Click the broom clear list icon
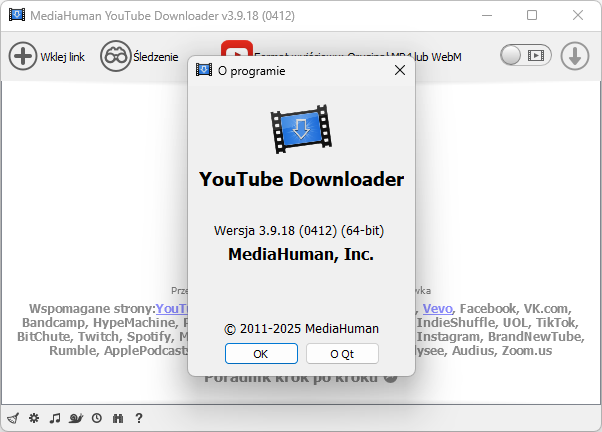The image size is (602, 432). pos(13,418)
